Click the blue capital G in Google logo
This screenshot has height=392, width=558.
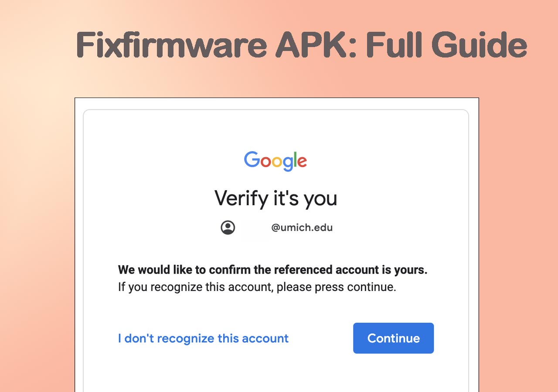coord(252,159)
